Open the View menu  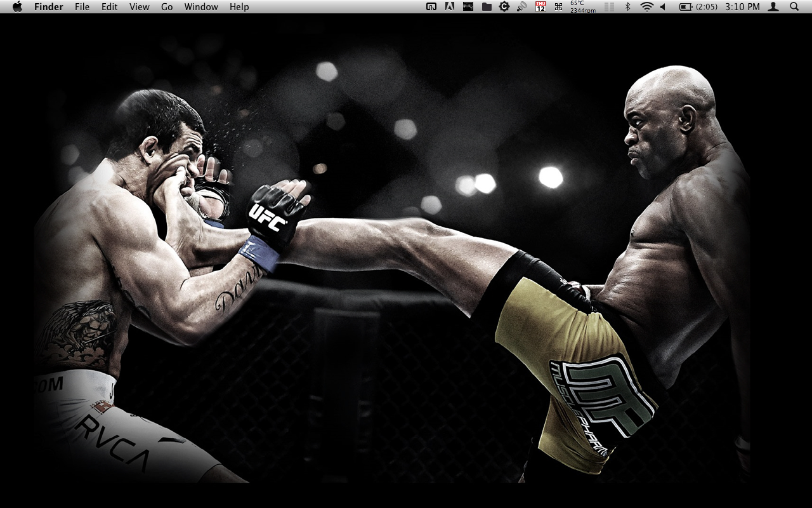click(140, 7)
